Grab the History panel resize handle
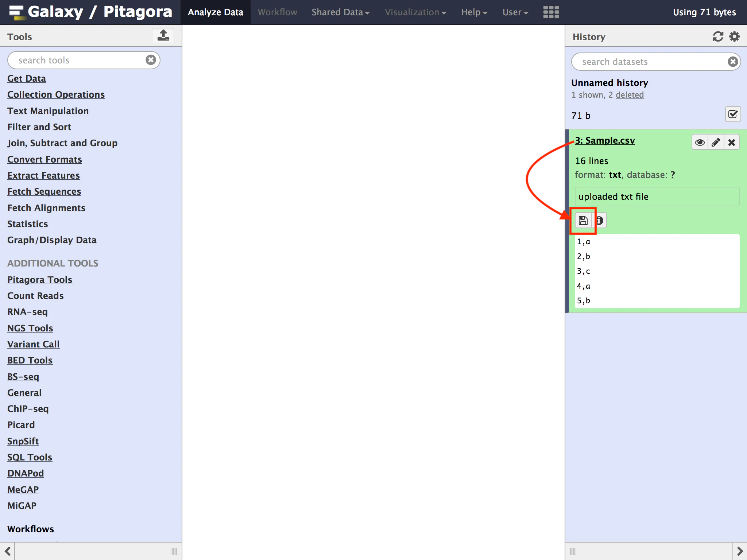Viewport: 747px width, 560px height. coord(573,552)
